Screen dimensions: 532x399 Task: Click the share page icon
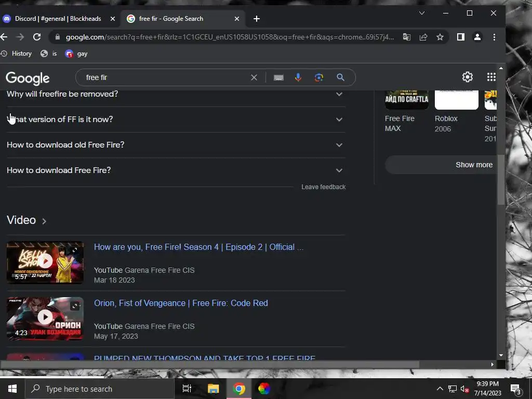pyautogui.click(x=423, y=37)
